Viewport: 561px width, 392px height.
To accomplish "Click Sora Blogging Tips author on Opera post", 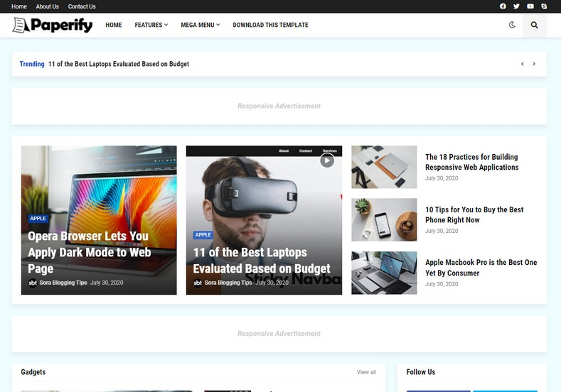I will (x=63, y=283).
